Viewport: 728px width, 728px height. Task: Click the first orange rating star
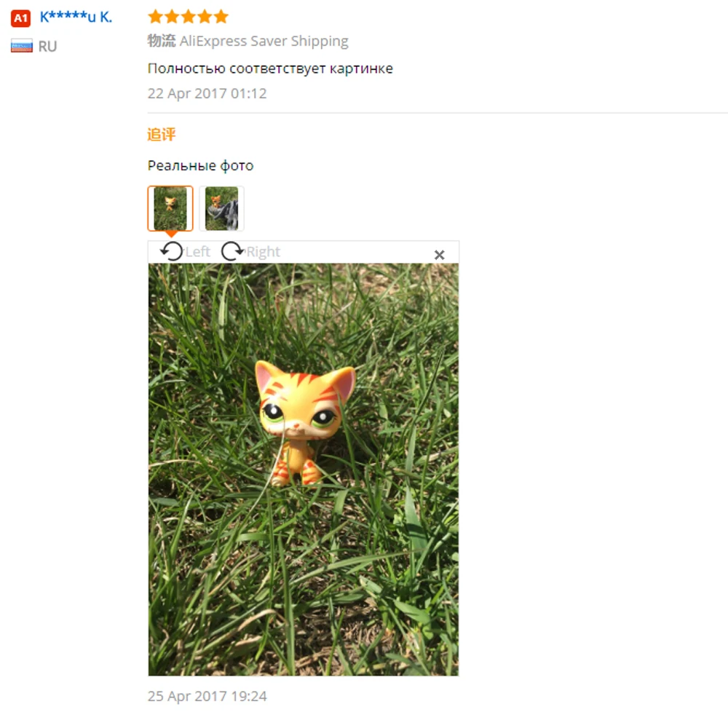(x=156, y=17)
